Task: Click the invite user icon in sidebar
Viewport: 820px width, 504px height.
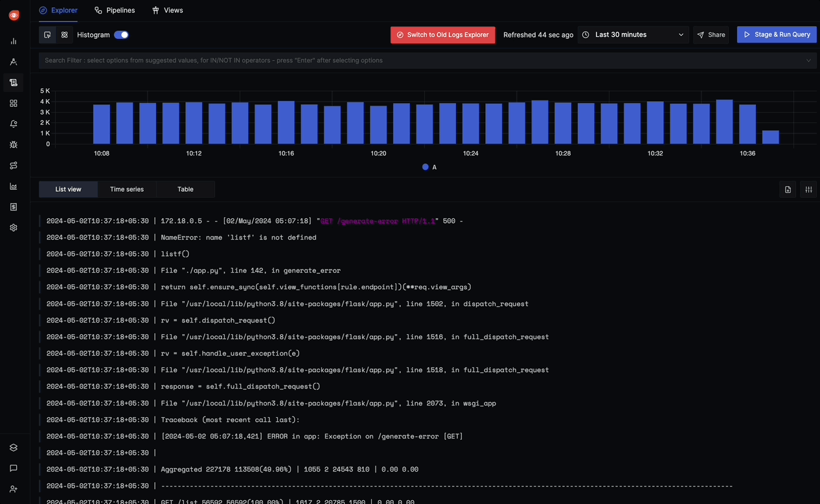Action: pos(14,489)
